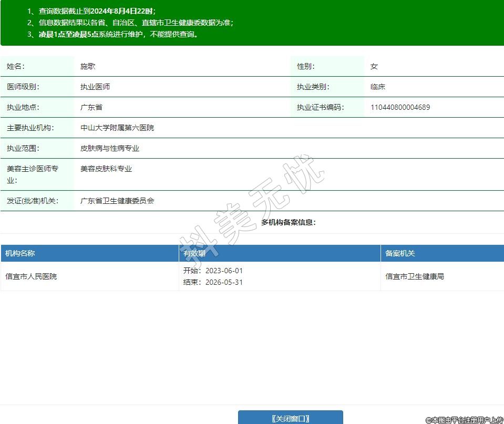Click the 姓名 field label
This screenshot has height=424, width=504.
[15, 66]
